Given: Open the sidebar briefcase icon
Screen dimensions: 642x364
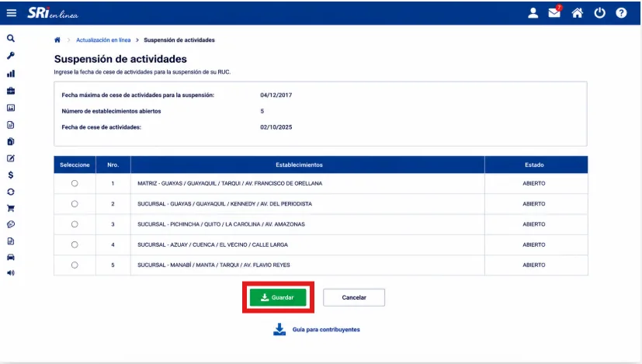Looking at the screenshot, I should click(11, 91).
